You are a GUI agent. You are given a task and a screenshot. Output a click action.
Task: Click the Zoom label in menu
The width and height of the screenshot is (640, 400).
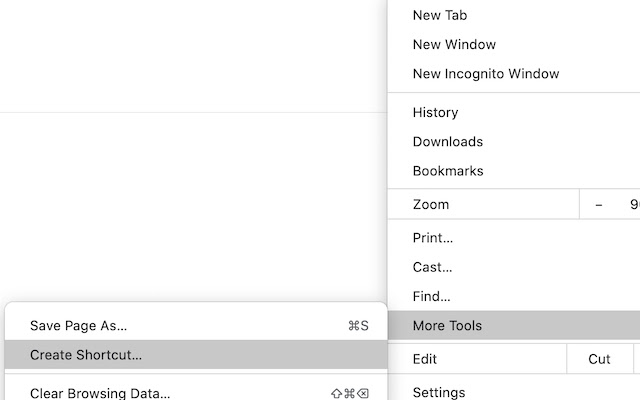pos(431,204)
